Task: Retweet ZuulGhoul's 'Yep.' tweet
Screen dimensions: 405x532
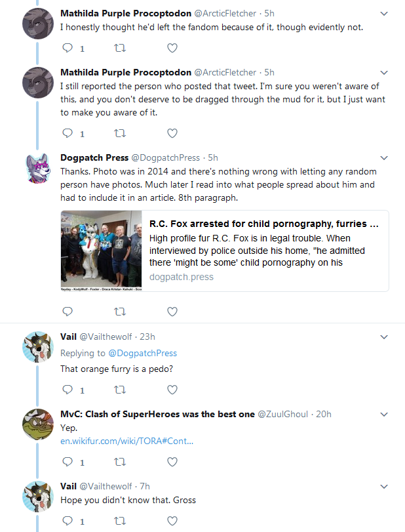Action: (x=120, y=462)
